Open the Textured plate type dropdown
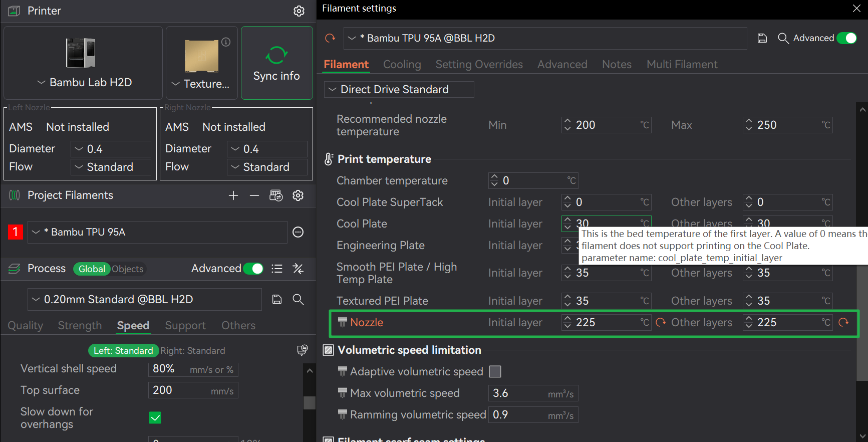Image resolution: width=868 pixels, height=442 pixels. [x=200, y=84]
